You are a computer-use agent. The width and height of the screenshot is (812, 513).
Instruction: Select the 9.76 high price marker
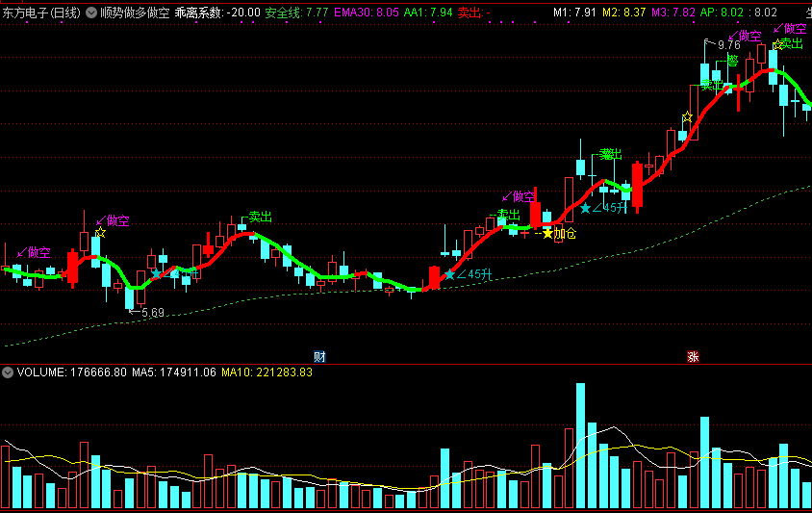coord(728,45)
